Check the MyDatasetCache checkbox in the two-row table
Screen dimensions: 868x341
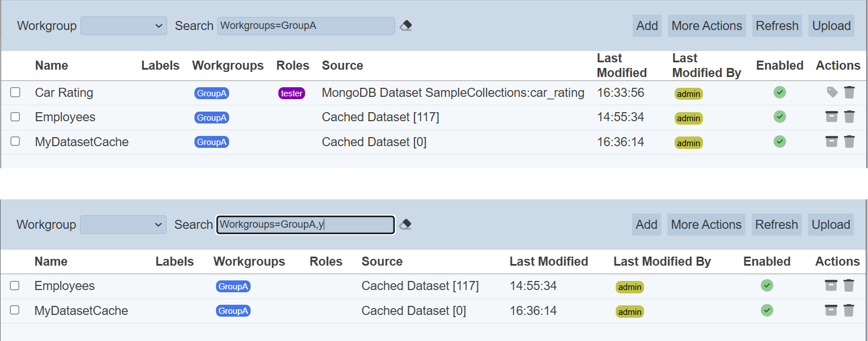15,310
